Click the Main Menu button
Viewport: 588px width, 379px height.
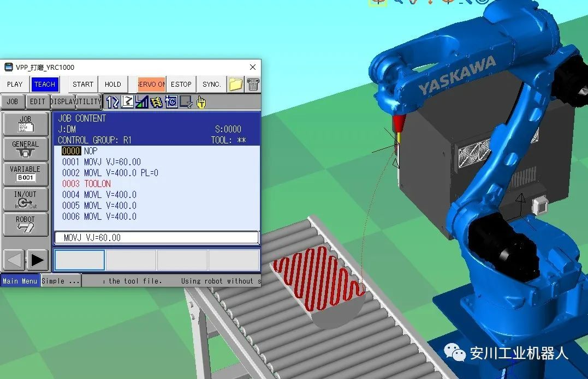[x=20, y=281]
